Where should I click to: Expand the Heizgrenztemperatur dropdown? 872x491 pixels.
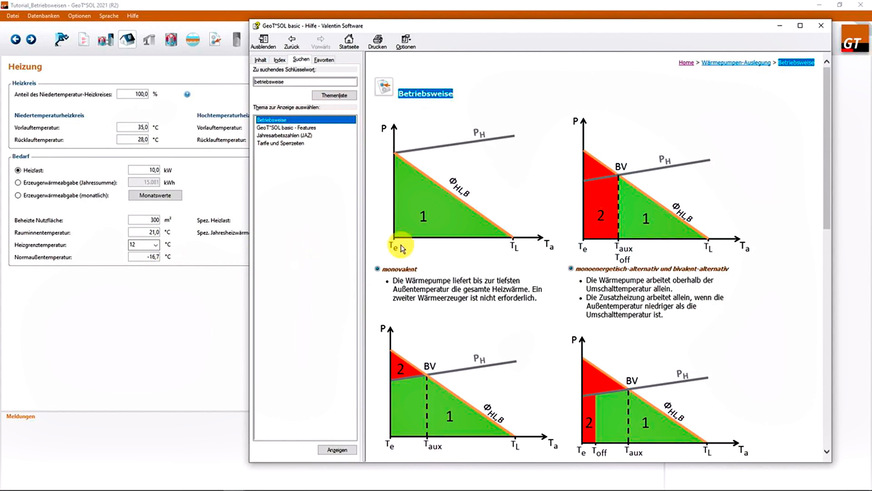155,244
